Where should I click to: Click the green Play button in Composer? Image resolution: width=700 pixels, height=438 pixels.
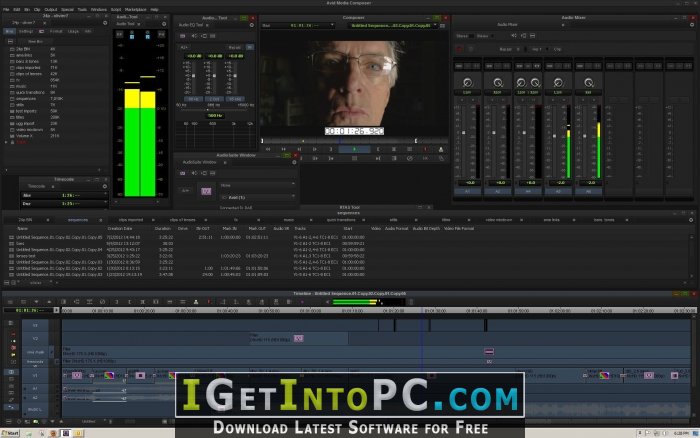pyautogui.click(x=354, y=149)
